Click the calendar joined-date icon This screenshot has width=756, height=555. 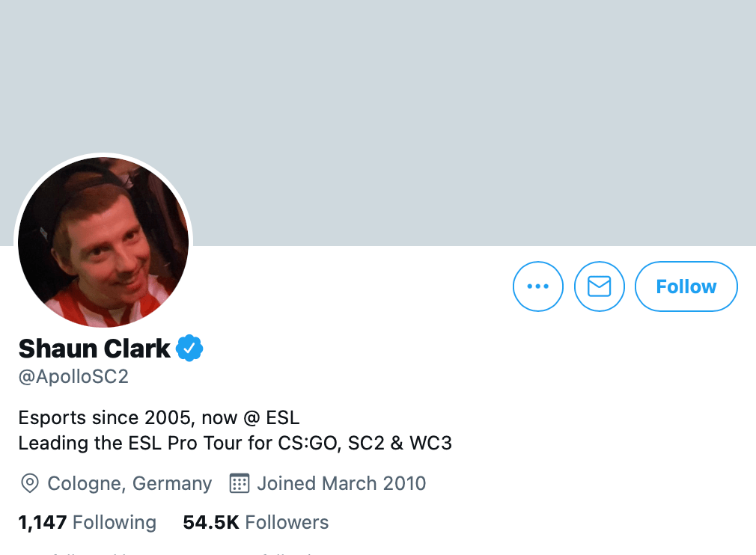coord(239,483)
